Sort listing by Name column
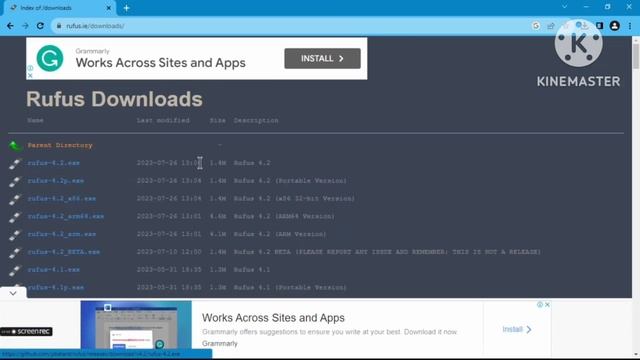640x360 pixels. (x=36, y=120)
